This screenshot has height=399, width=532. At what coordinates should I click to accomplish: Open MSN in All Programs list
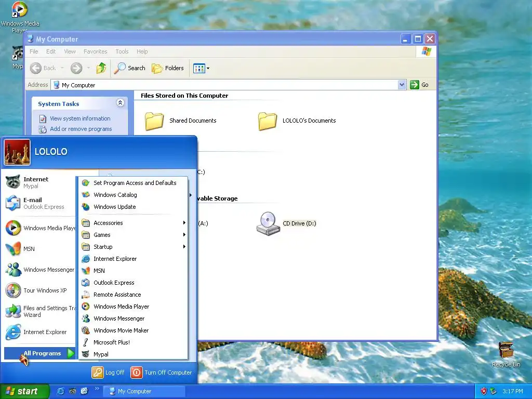[x=134, y=270]
